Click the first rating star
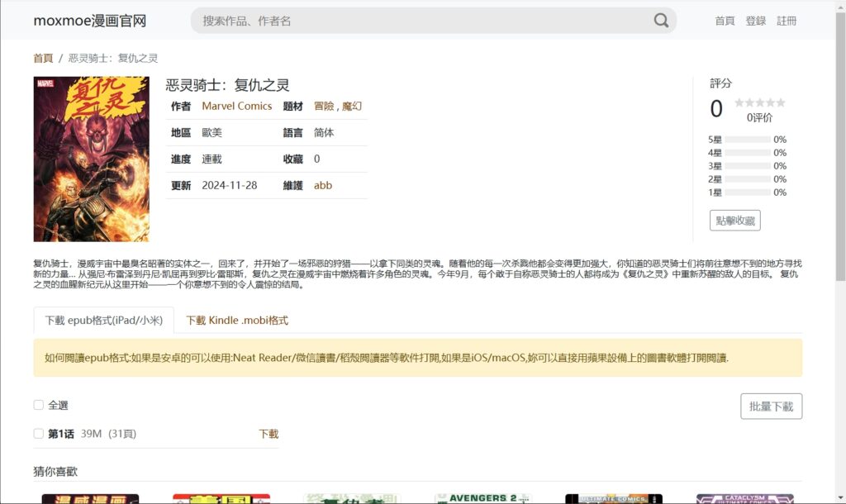 (x=739, y=102)
